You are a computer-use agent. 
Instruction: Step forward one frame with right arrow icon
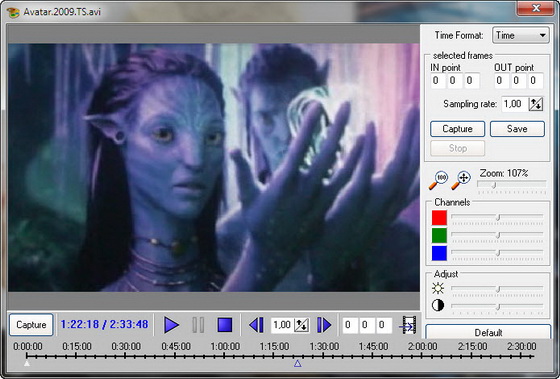[x=324, y=325]
